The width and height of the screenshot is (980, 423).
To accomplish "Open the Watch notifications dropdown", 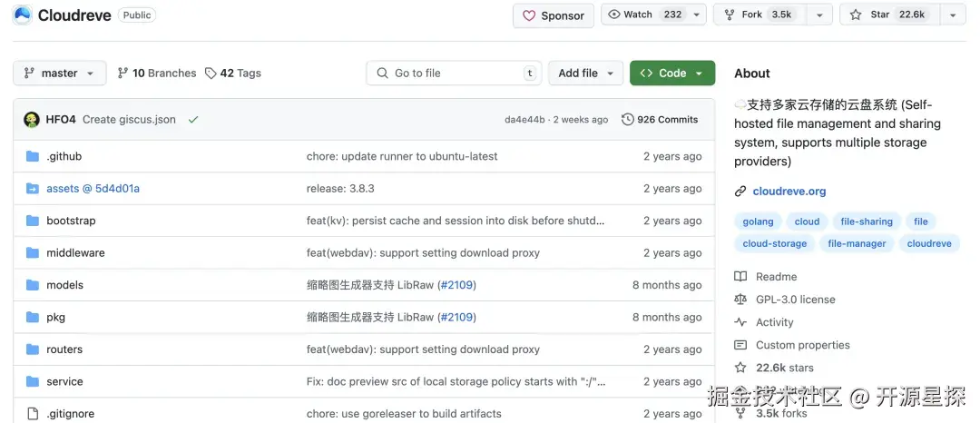I will pos(653,15).
